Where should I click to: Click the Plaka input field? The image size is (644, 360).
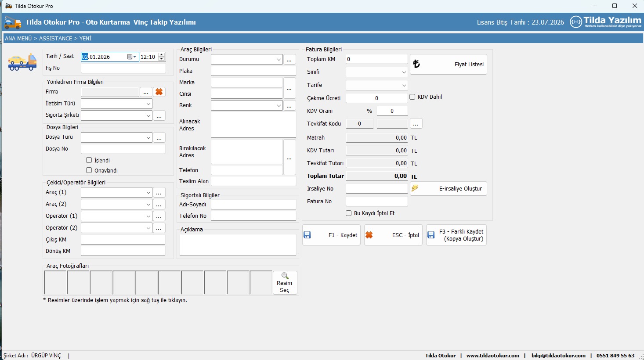pos(253,71)
